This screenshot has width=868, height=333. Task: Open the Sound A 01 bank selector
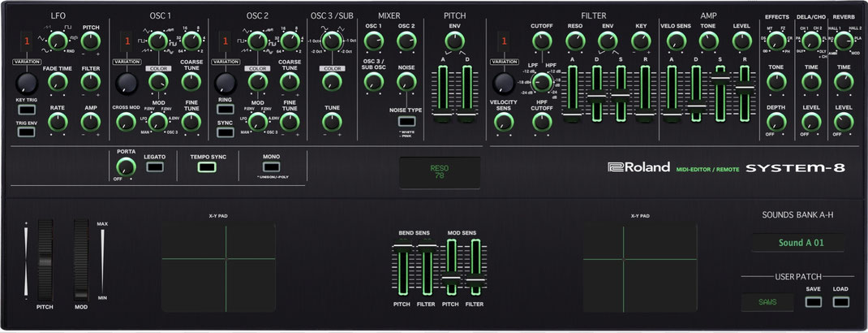[x=797, y=243]
